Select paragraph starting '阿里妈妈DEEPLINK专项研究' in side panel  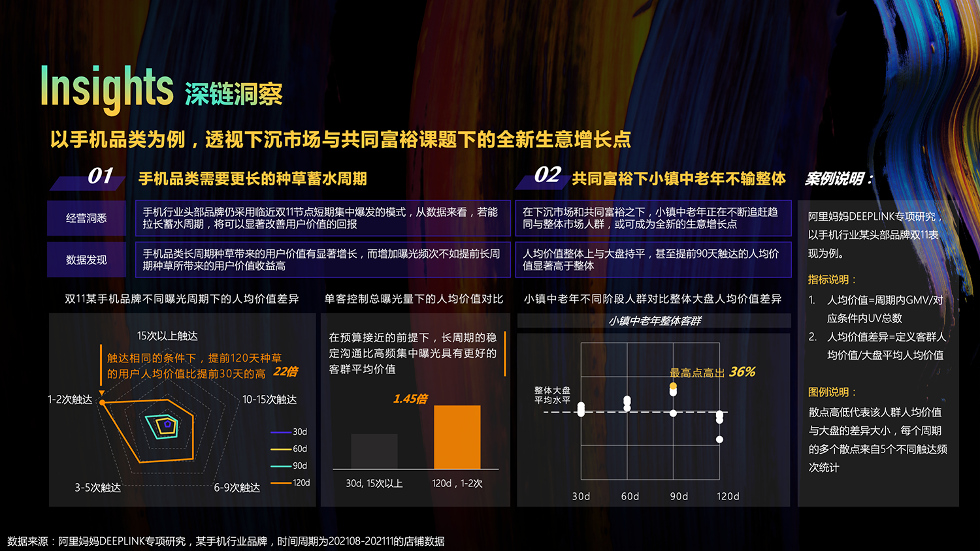[x=875, y=235]
